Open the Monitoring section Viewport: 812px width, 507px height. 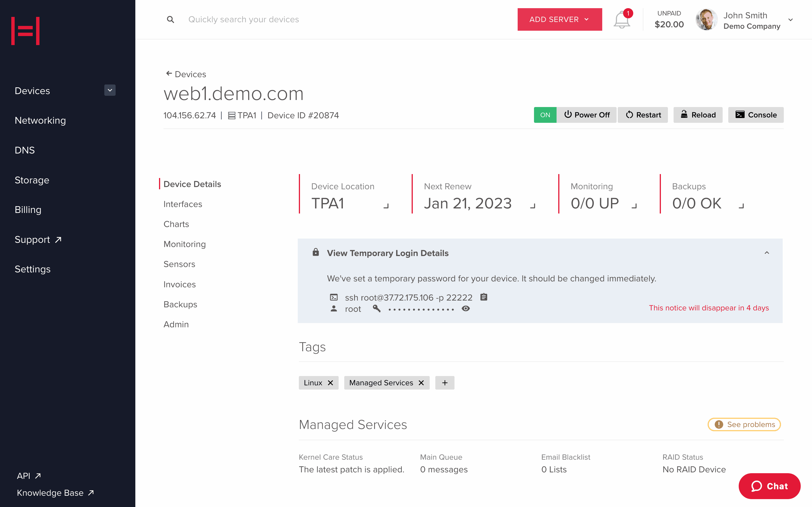pos(185,244)
